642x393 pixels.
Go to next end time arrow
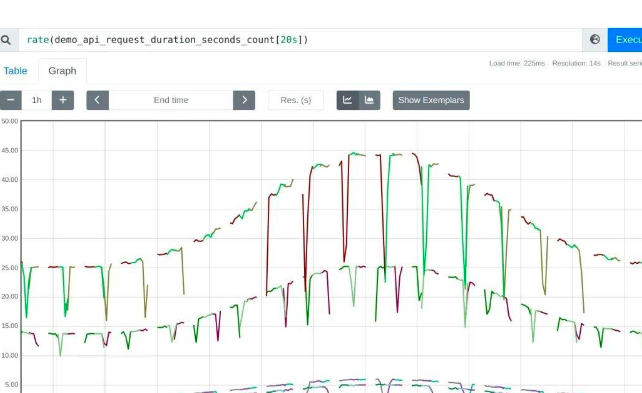[x=244, y=100]
